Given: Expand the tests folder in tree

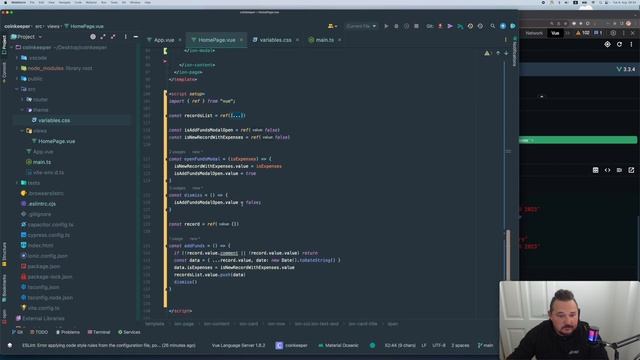Looking at the screenshot, I should coord(17,183).
